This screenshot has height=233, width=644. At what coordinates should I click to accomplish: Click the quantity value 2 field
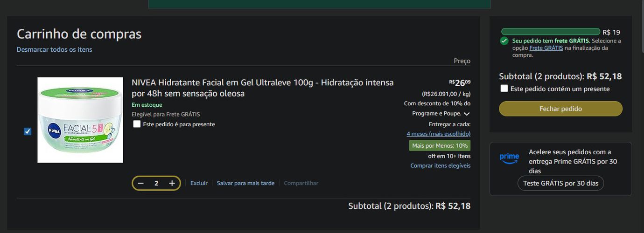[156, 183]
